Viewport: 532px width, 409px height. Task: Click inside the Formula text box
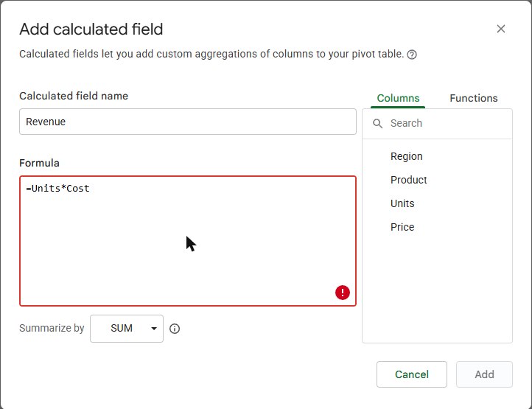pyautogui.click(x=188, y=241)
